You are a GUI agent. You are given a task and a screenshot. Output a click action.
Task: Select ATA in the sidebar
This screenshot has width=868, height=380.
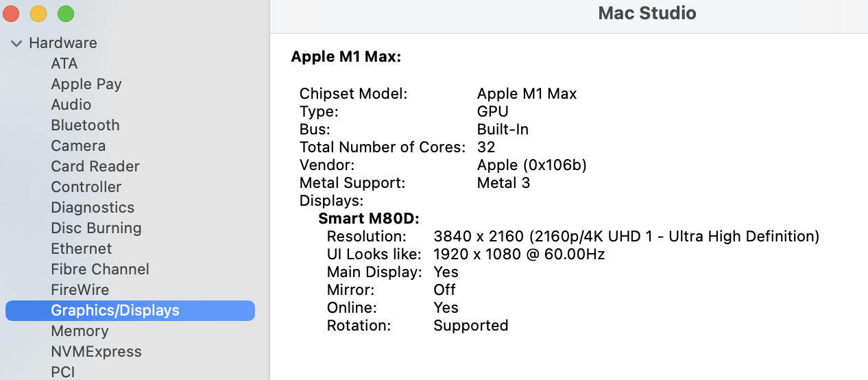click(x=64, y=64)
